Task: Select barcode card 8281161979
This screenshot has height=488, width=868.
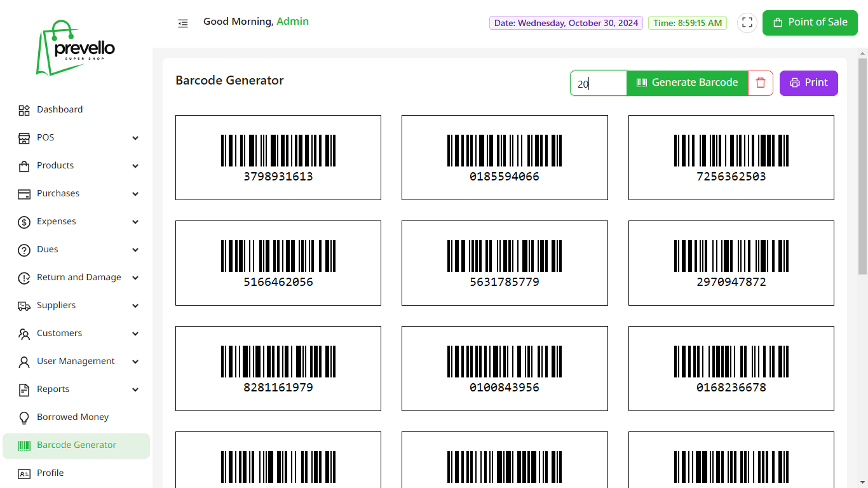Action: pyautogui.click(x=278, y=369)
